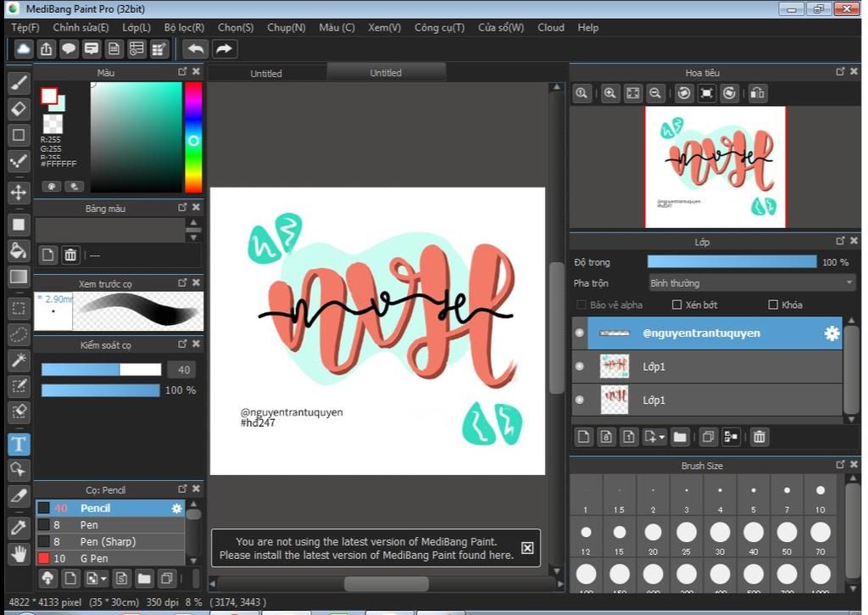868x615 pixels.
Task: Select the Bucket fill tool
Action: (19, 250)
